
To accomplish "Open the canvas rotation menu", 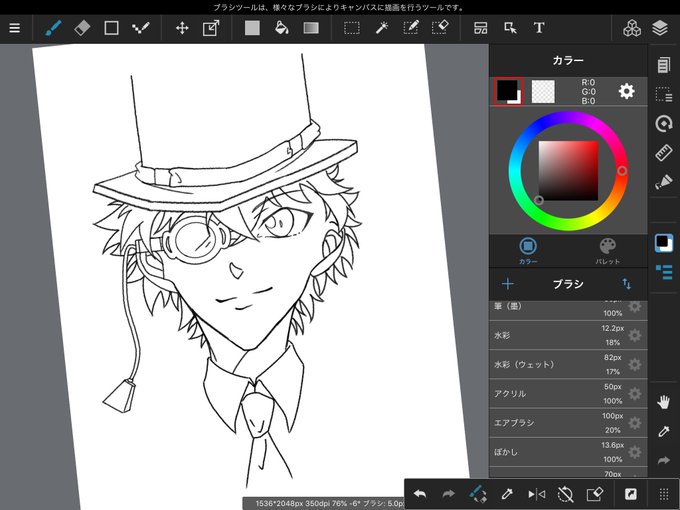I will [664, 124].
